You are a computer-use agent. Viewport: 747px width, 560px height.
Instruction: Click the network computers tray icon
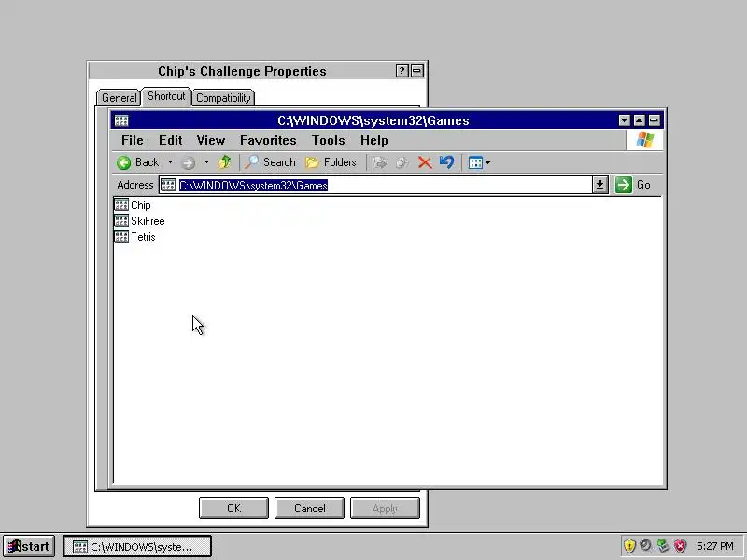click(x=663, y=545)
